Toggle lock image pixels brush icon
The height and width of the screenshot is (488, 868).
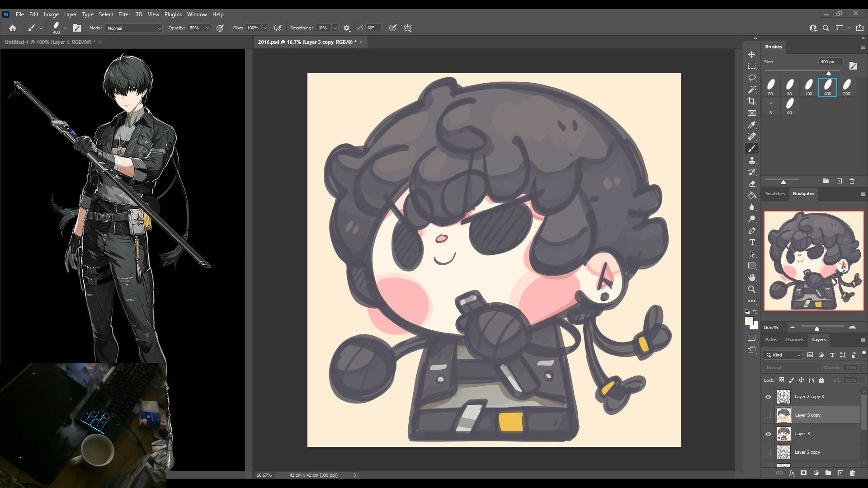pyautogui.click(x=791, y=380)
